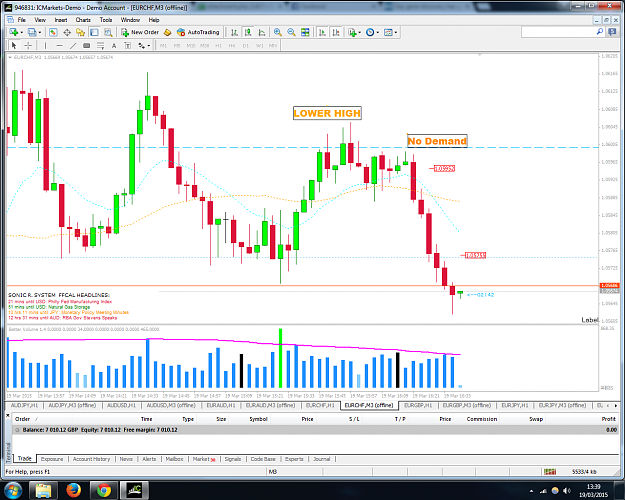This screenshot has height=500, width=625.
Task: Zoom out of the chart
Action: point(291,32)
